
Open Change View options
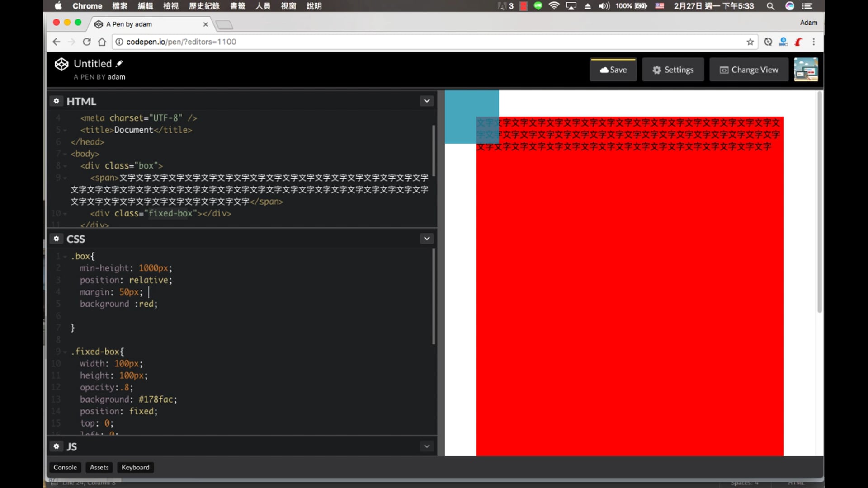[x=749, y=70]
